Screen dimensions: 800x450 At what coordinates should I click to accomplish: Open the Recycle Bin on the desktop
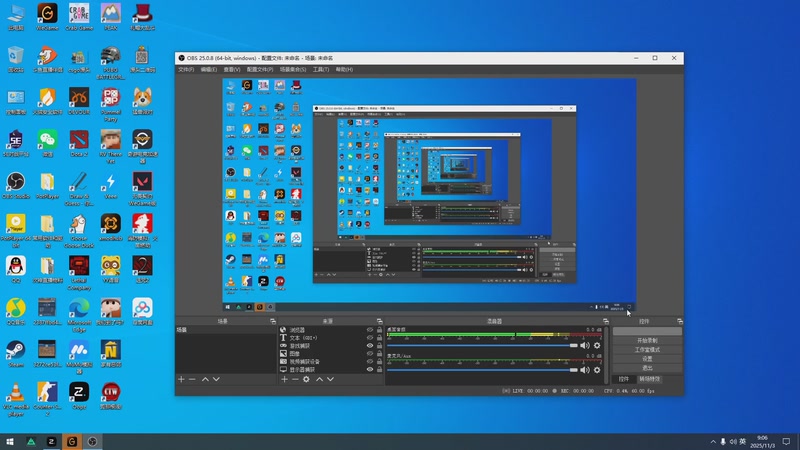(16, 59)
